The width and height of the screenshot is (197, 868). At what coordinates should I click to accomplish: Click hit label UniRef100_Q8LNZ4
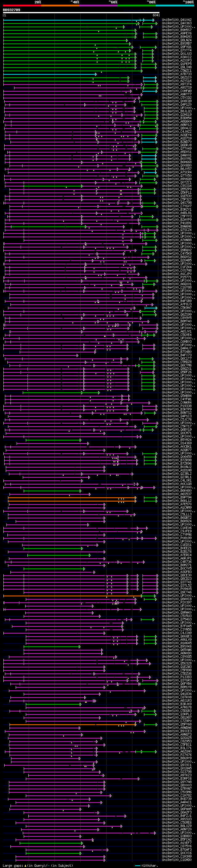click(177, 40)
